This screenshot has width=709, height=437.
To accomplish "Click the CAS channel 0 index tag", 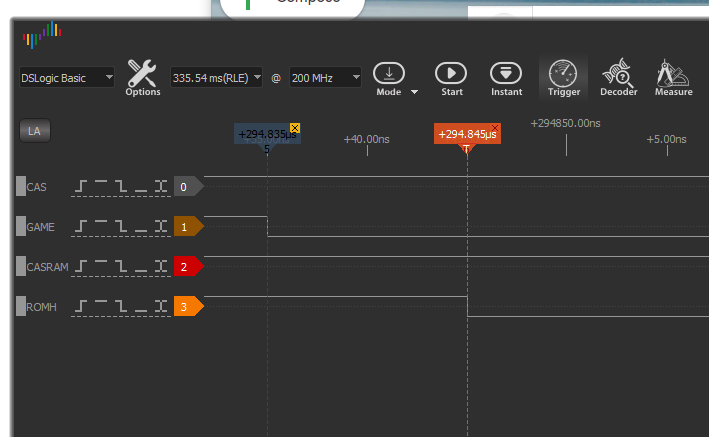I will coord(189,186).
